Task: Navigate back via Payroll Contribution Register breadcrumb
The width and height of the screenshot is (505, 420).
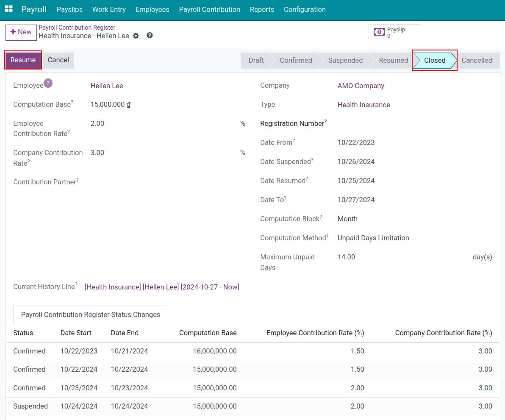Action: point(77,27)
